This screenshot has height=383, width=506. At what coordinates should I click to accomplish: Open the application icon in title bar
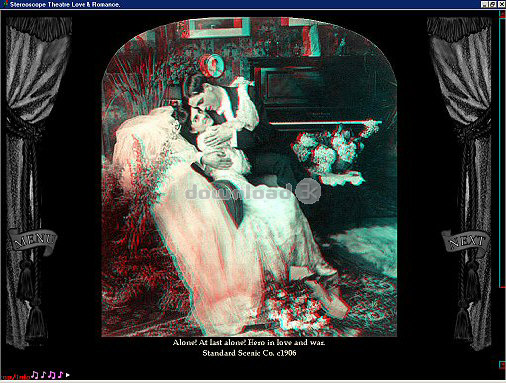point(5,4)
